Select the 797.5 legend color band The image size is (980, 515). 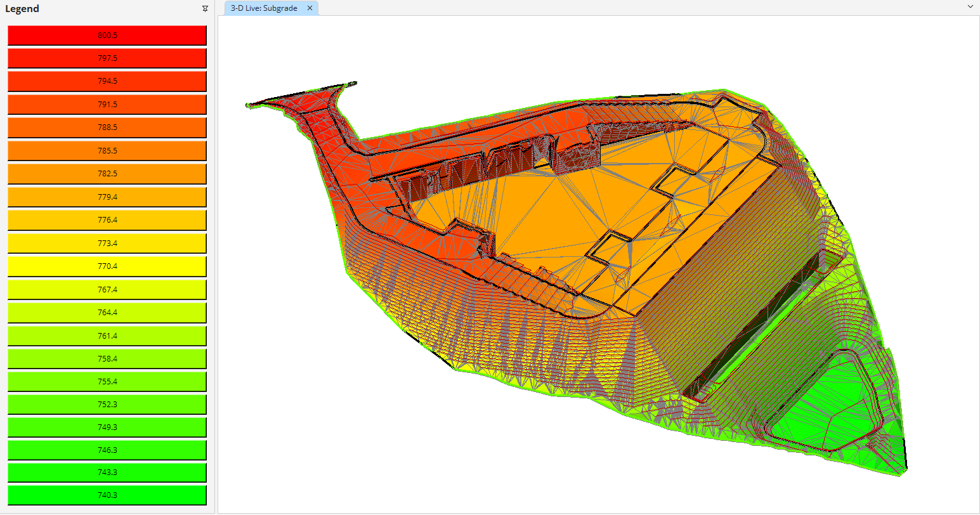point(107,58)
